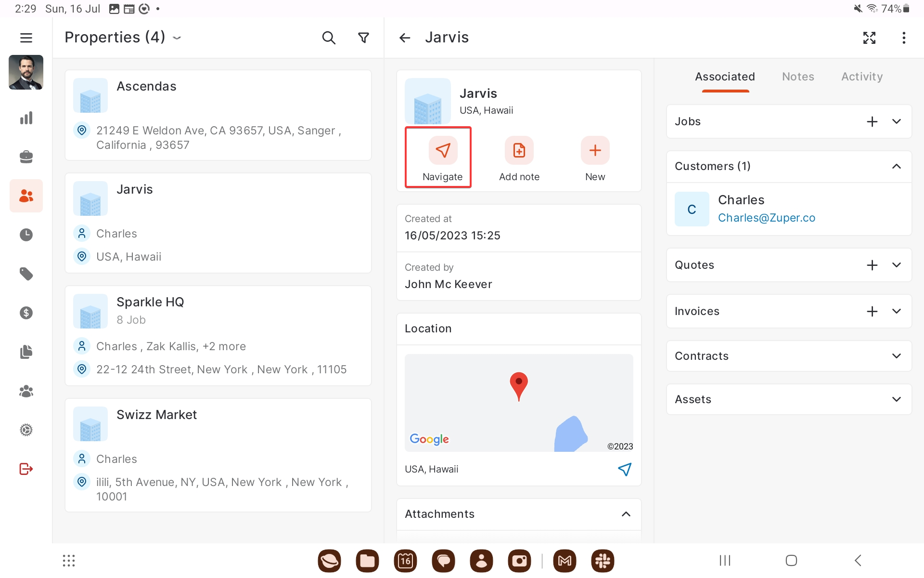Toggle fullscreen expand icon
The width and height of the screenshot is (924, 578).
tap(869, 38)
